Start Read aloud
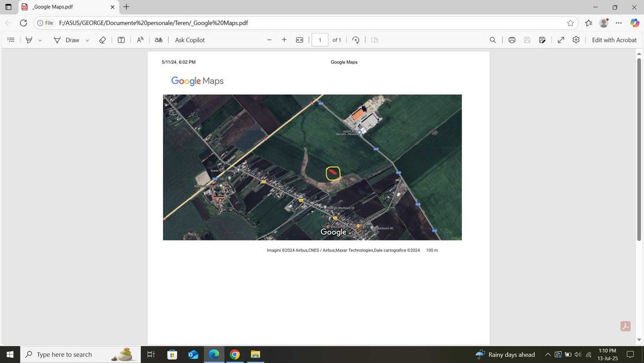Image resolution: width=644 pixels, height=363 pixels. coord(140,40)
